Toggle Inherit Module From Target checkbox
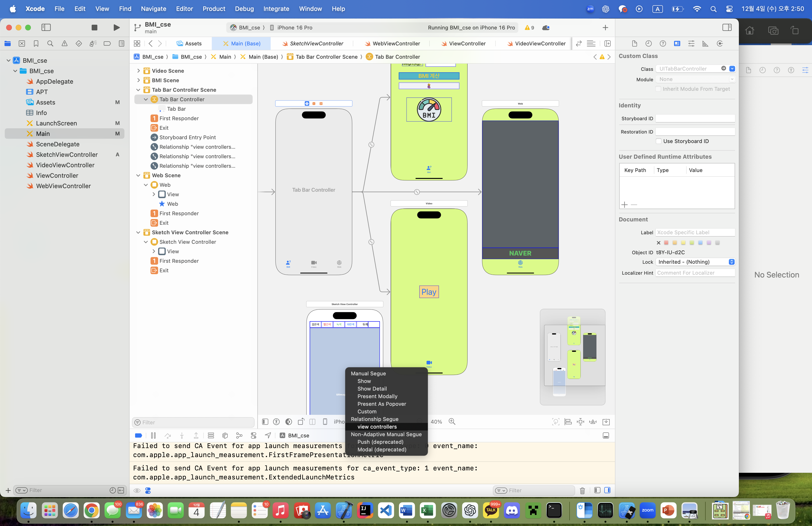Image resolution: width=812 pixels, height=526 pixels. (x=658, y=89)
